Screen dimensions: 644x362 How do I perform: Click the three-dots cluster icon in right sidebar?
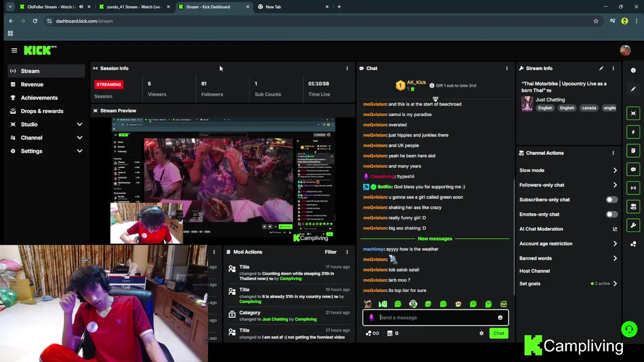[x=633, y=244]
